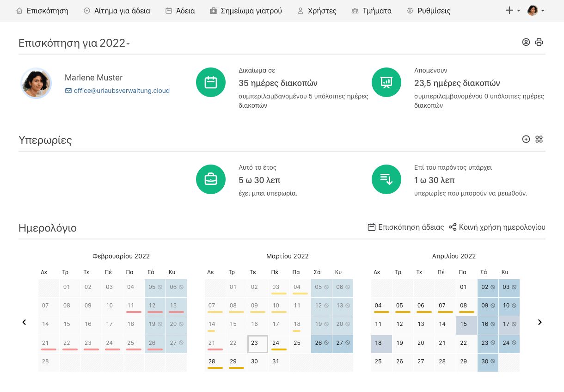The height and width of the screenshot is (392, 564).
Task: Click Saturday 12 February in calendar
Action: (x=155, y=307)
